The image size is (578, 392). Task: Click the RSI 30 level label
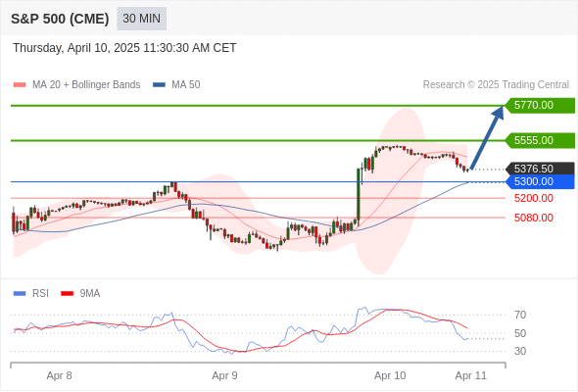click(x=520, y=351)
